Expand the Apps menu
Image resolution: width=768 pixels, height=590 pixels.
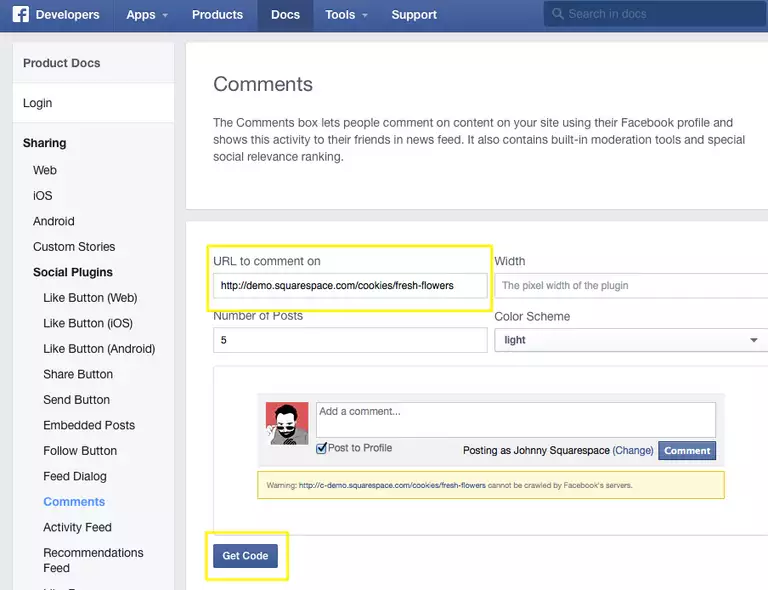146,15
